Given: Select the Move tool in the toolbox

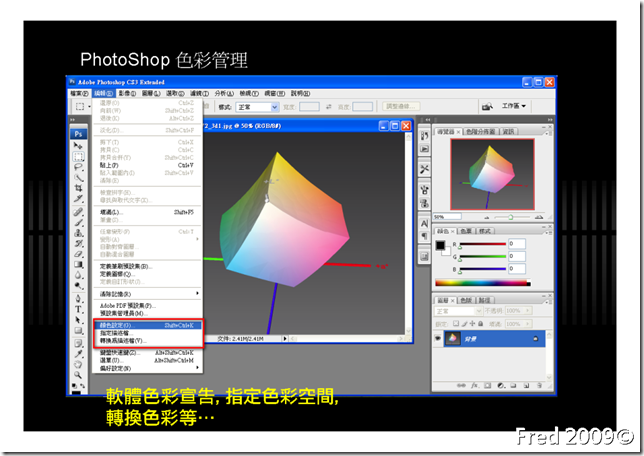Looking at the screenshot, I should (78, 145).
